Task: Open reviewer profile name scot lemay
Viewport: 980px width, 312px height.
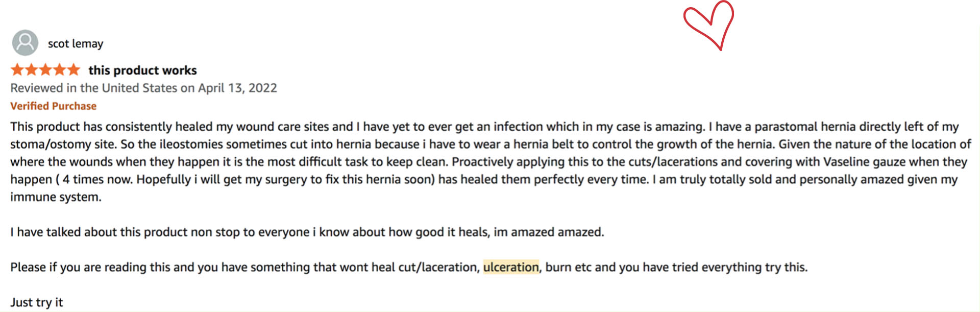Action: click(76, 44)
